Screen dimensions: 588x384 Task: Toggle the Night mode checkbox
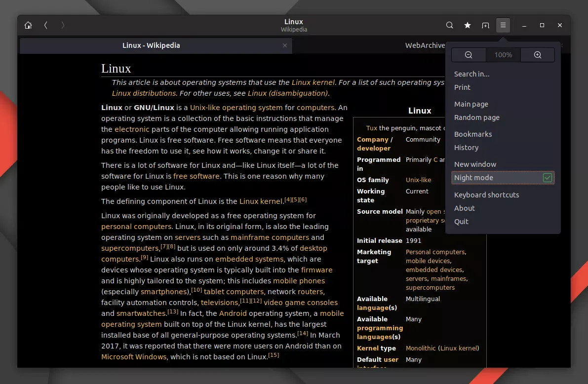point(547,178)
